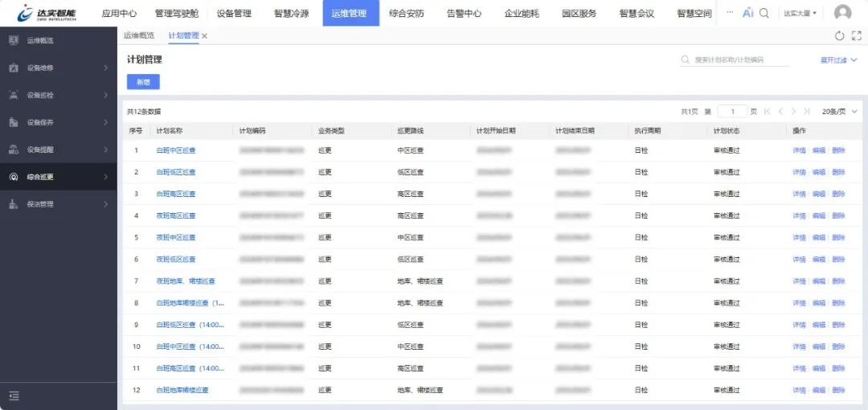Click 删除 for row 3
The width and height of the screenshot is (868, 410).
click(x=838, y=194)
